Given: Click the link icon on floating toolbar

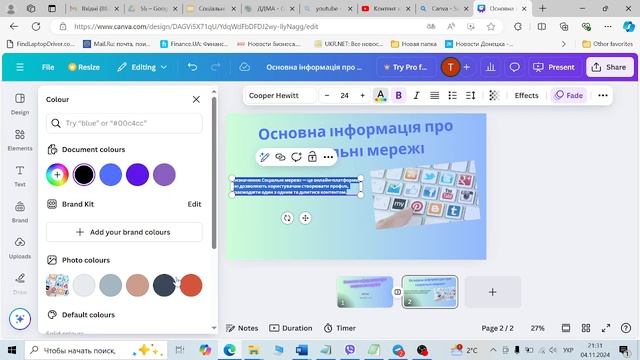Looking at the screenshot, I should (x=280, y=157).
